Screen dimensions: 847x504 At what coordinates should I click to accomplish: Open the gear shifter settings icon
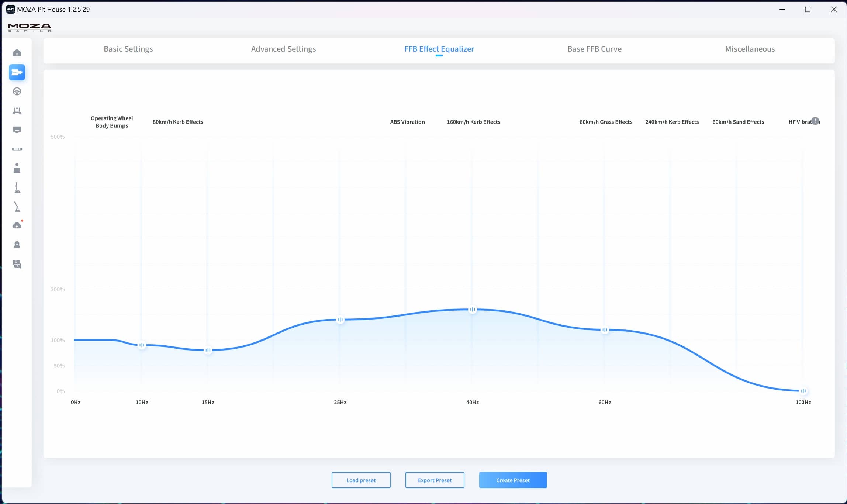(17, 168)
